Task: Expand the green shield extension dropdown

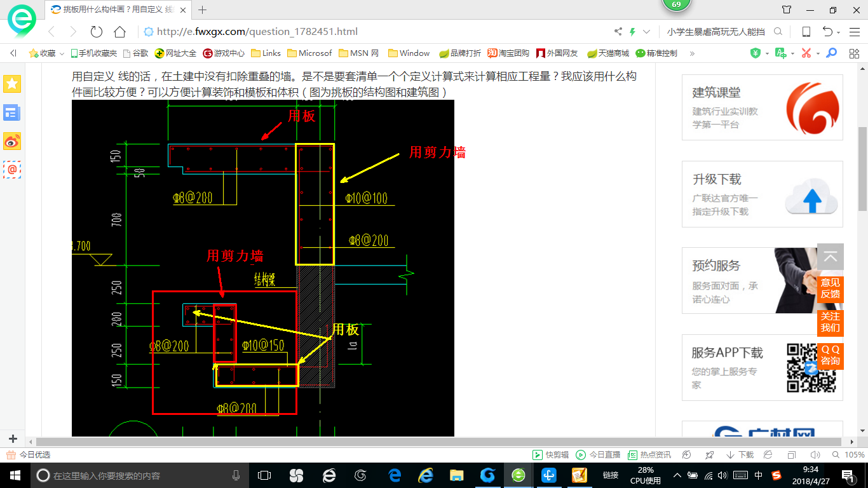Action: 767,53
